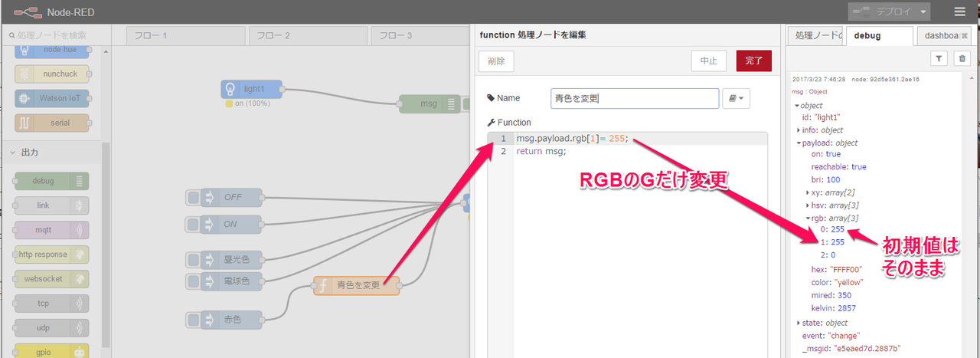Trigger the OFF inject node button
Screen dimensions: 980x358
tap(194, 197)
